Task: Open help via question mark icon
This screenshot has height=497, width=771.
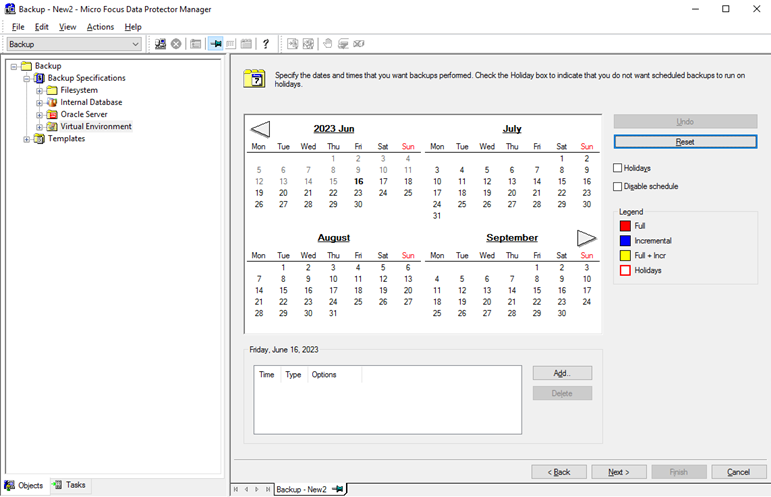Action: (x=266, y=44)
